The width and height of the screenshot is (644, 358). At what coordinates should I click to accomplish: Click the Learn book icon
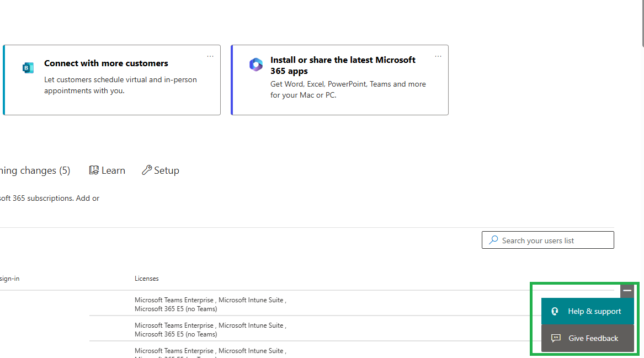click(94, 170)
